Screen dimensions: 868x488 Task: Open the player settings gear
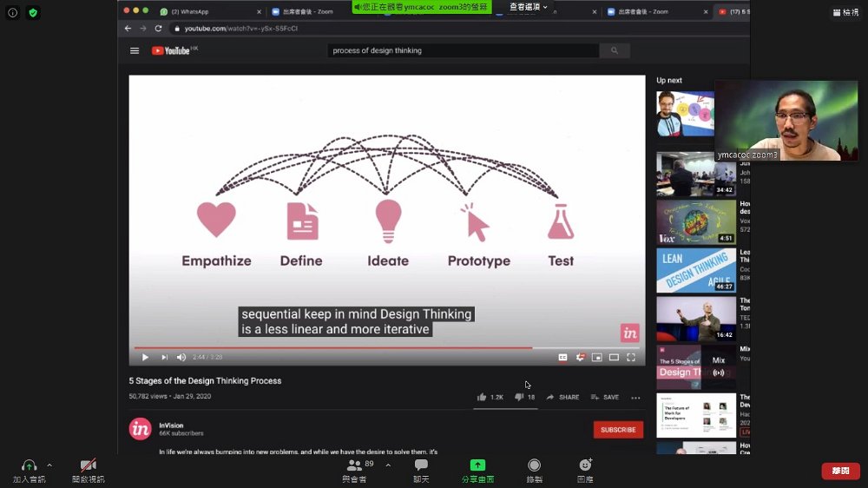tap(580, 357)
